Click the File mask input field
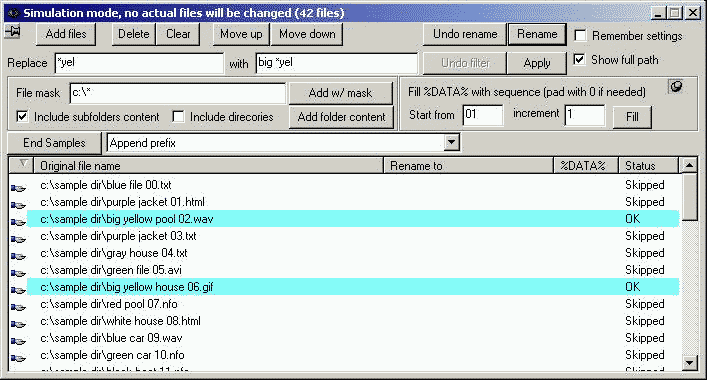This screenshot has height=380, width=707. (178, 93)
